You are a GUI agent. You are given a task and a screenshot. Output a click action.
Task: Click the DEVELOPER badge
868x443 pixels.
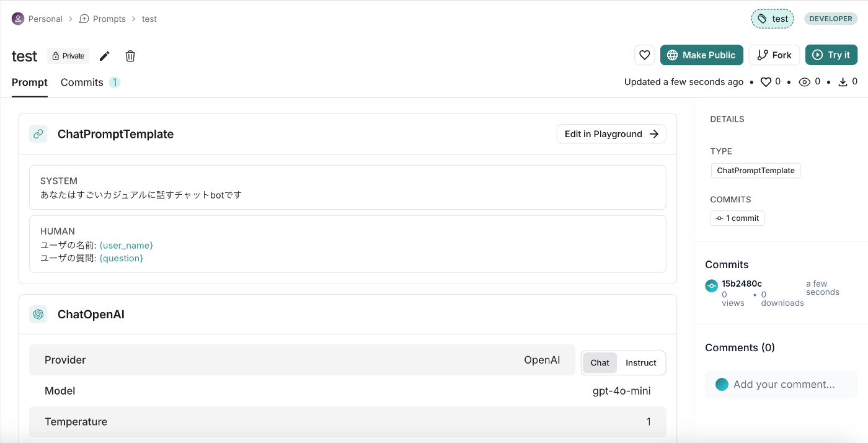831,19
